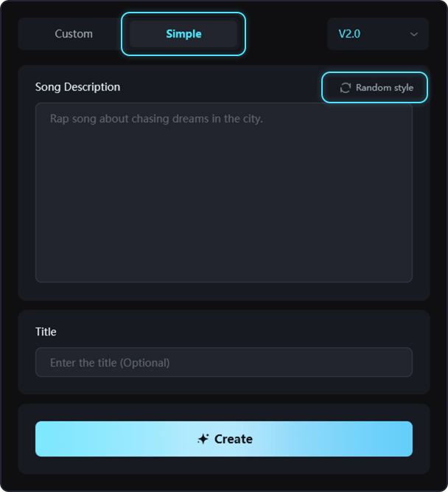The height and width of the screenshot is (492, 448).
Task: Switch to the Custom tab
Action: pyautogui.click(x=74, y=34)
